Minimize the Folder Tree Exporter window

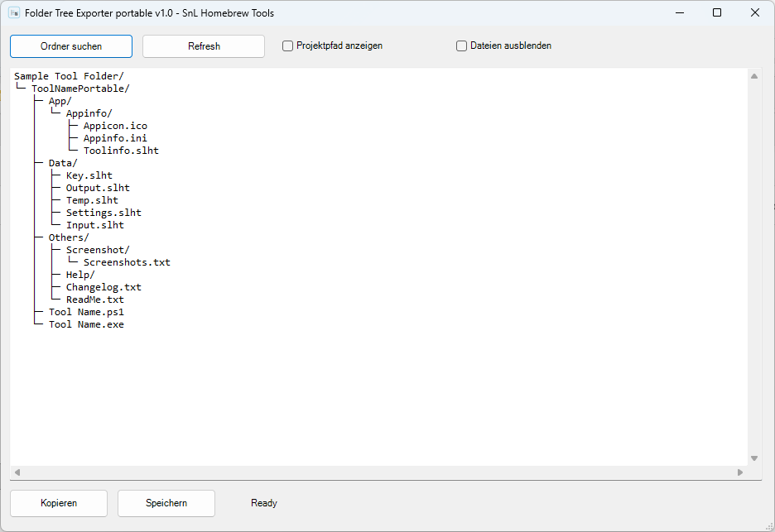coord(680,13)
